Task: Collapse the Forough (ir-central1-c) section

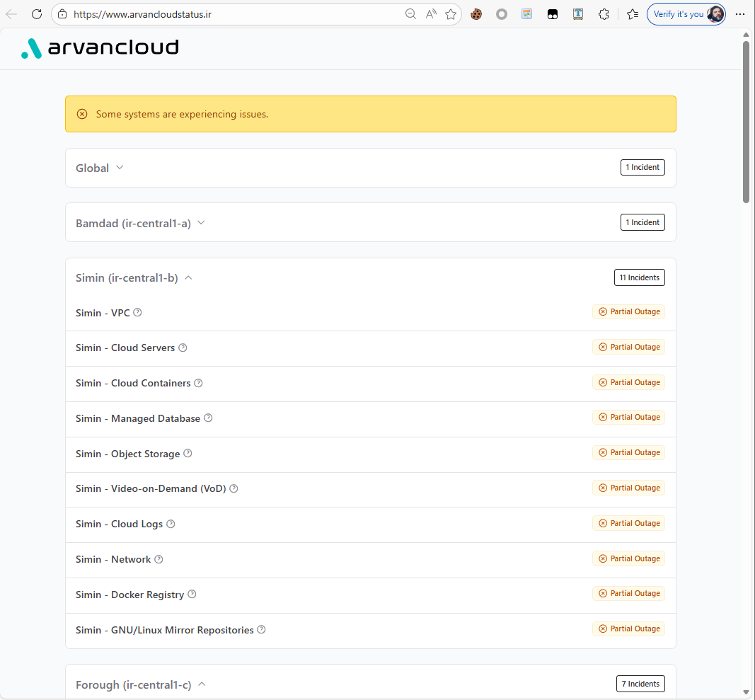Action: [202, 684]
